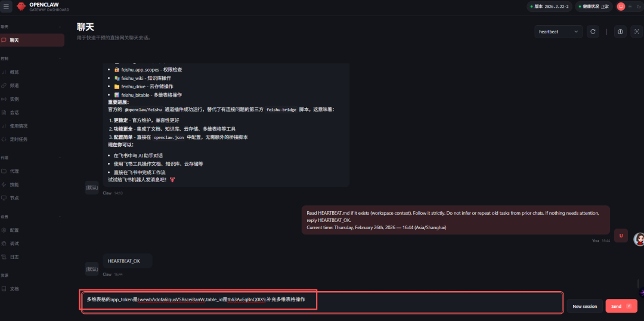The width and height of the screenshot is (644, 321).
Task: Open 会话 sessions via its document icon
Action: point(4,112)
